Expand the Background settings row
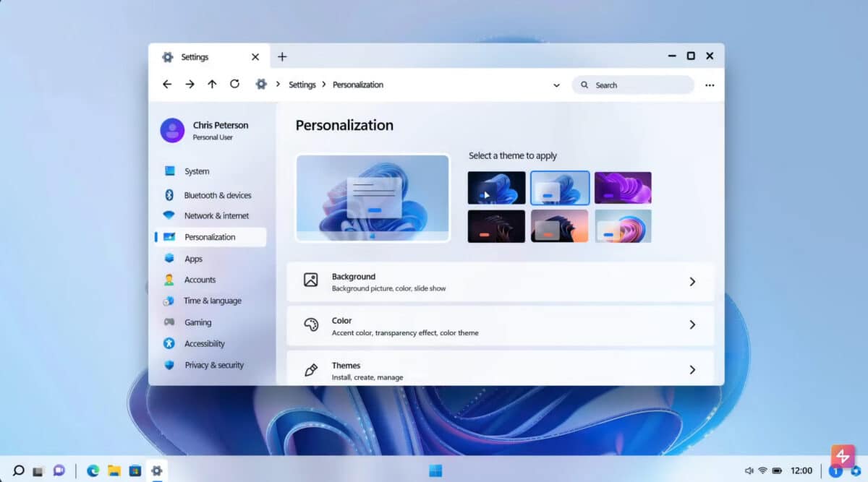 pos(501,282)
